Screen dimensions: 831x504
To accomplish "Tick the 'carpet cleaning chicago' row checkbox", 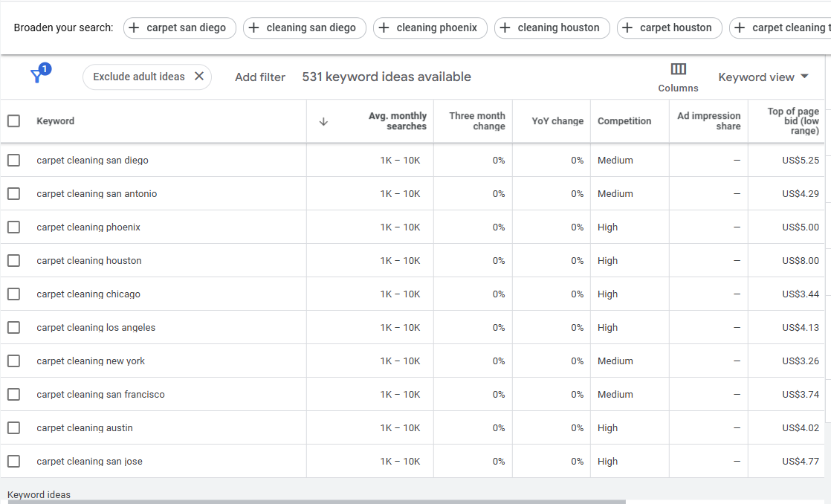I will coord(13,294).
